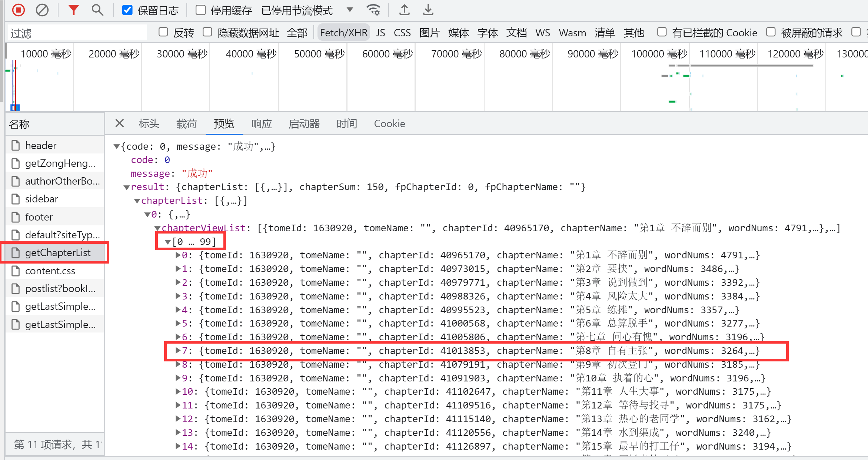Viewport: 868px width, 460px height.
Task: Toggle the red filter funnel icon
Action: 73,10
